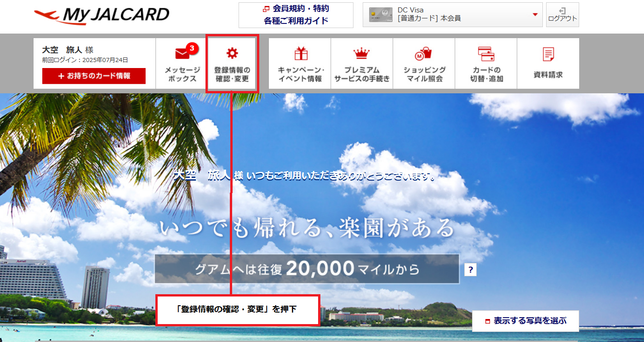Click the gear icon for 登録情報の確認・変更
644x342 pixels.
232,53
